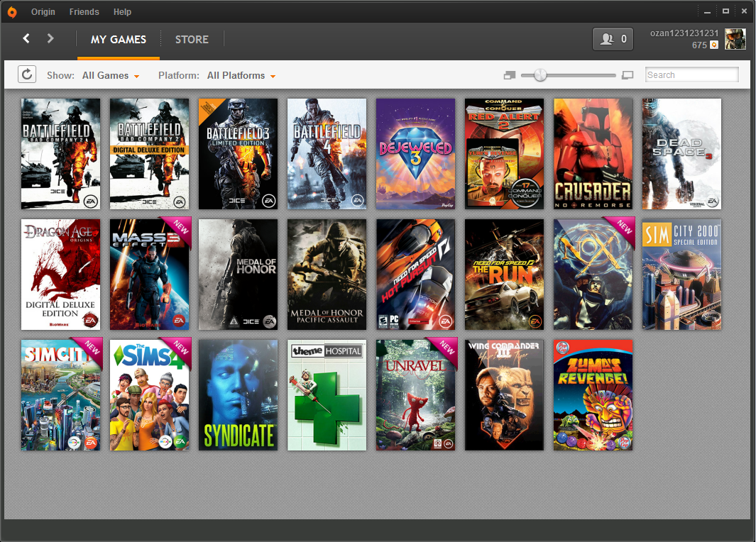The width and height of the screenshot is (756, 542).
Task: Click the tile size slider handle
Action: [x=540, y=75]
